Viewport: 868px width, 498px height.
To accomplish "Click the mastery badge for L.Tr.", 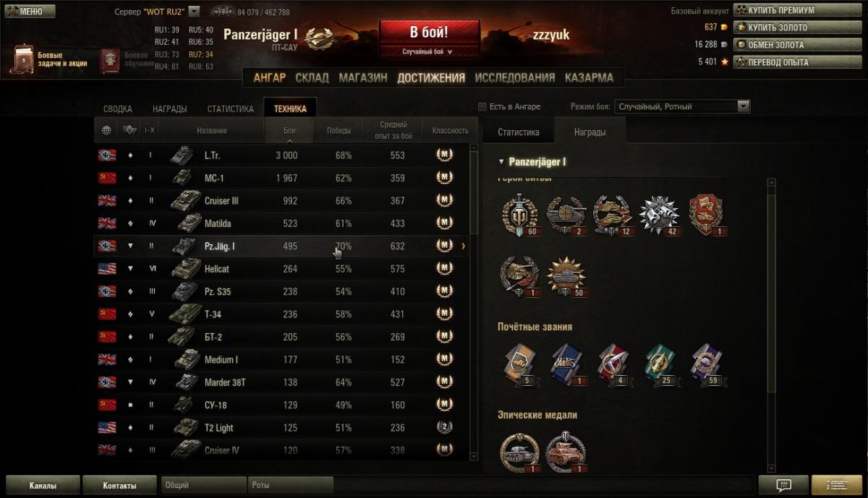I will point(445,155).
